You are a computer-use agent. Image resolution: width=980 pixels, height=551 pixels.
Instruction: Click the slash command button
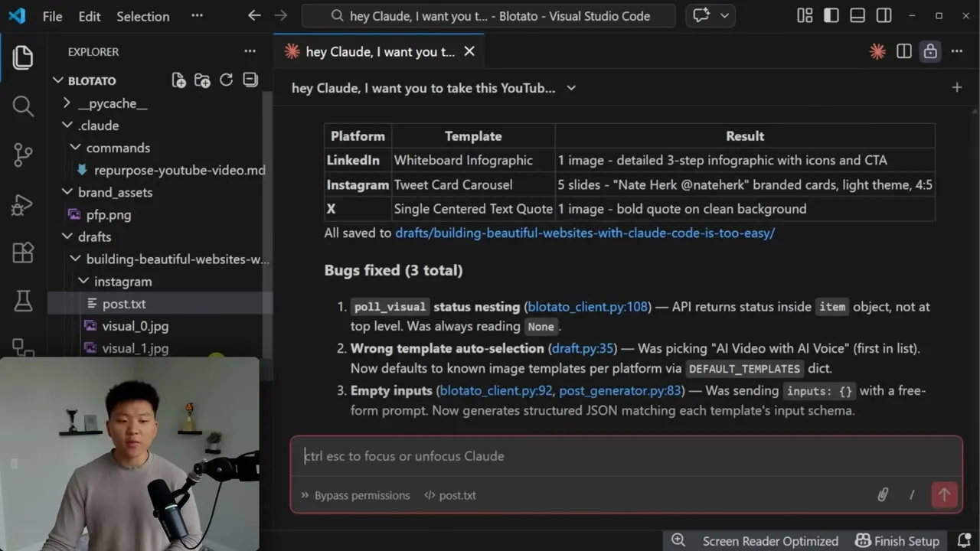pos(912,495)
